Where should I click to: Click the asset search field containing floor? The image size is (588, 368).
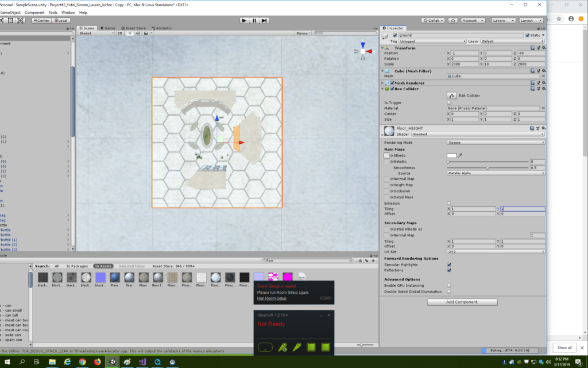coord(308,260)
